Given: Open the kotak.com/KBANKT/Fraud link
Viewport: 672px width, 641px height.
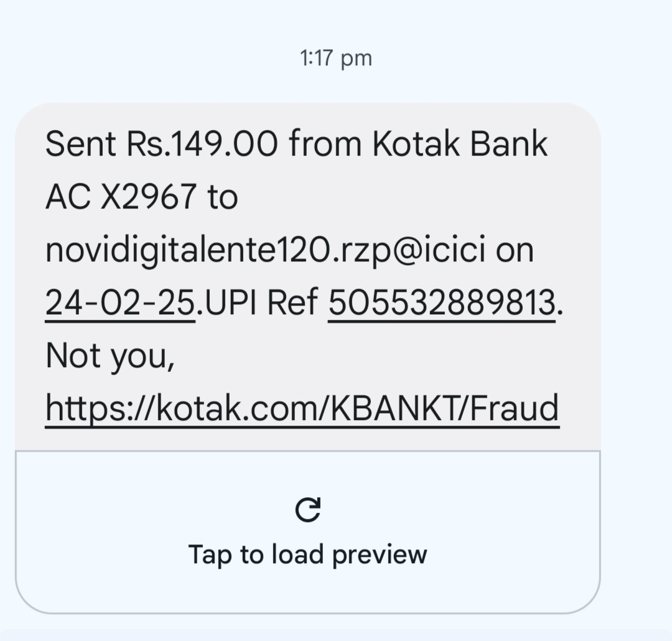Looking at the screenshot, I should tap(302, 409).
